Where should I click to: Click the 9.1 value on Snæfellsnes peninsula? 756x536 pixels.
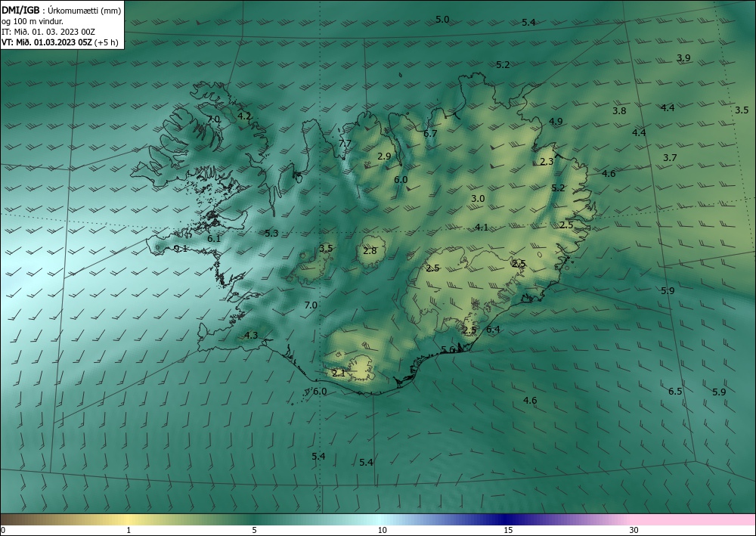click(181, 249)
